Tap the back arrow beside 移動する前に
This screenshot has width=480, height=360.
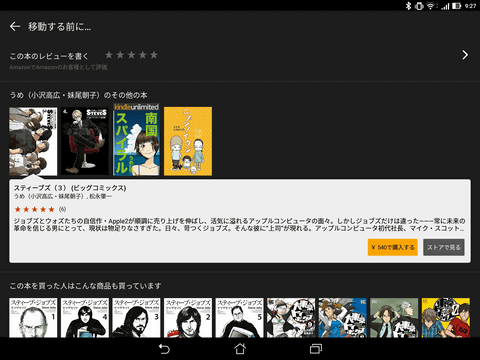coord(15,26)
